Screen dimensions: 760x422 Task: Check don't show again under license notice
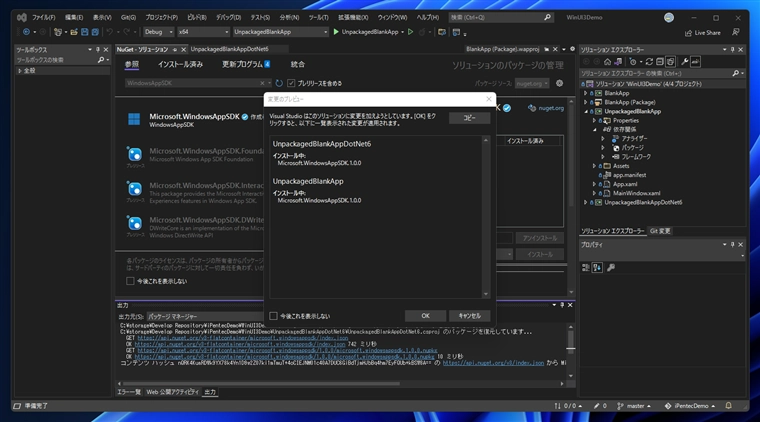pos(130,281)
